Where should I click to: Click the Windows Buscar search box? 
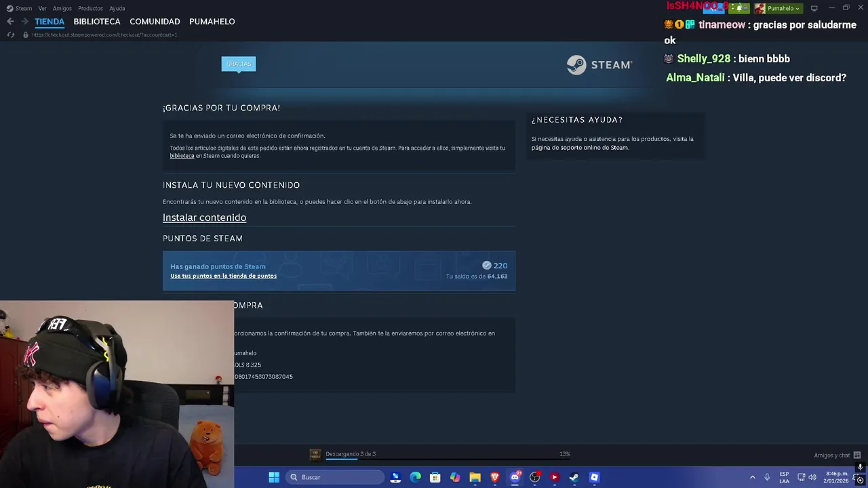point(336,477)
